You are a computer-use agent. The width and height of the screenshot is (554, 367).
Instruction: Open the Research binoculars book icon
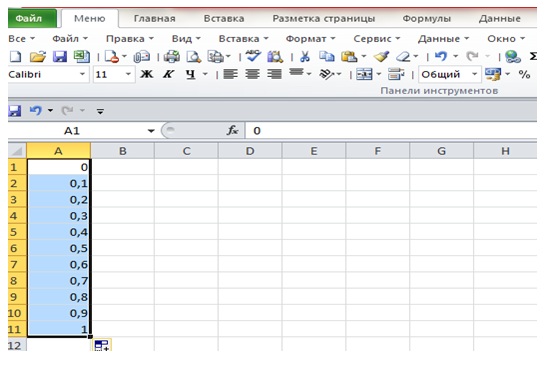tap(275, 57)
